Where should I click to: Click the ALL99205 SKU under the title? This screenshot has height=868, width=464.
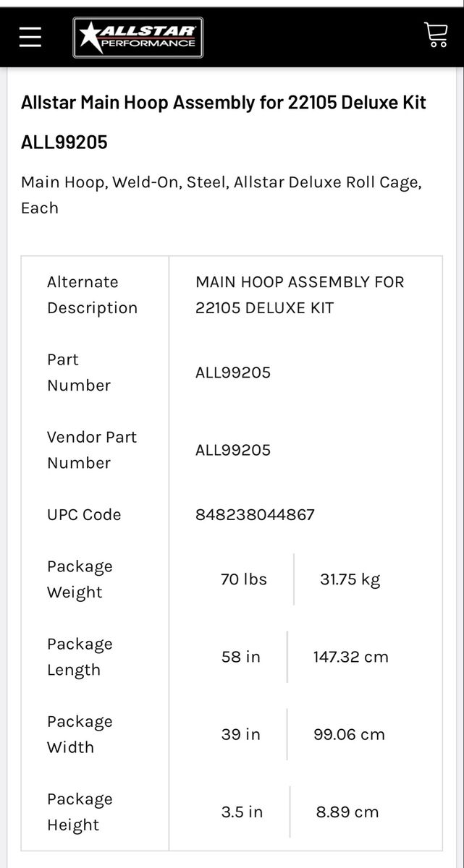[64, 142]
